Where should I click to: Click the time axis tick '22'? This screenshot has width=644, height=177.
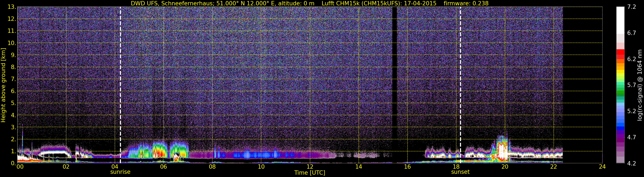coord(554,167)
